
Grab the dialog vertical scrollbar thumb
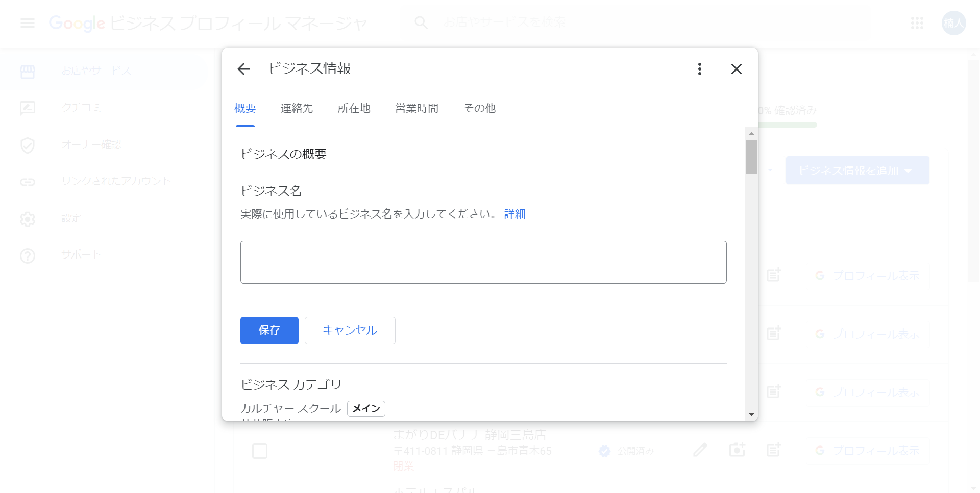coord(751,157)
